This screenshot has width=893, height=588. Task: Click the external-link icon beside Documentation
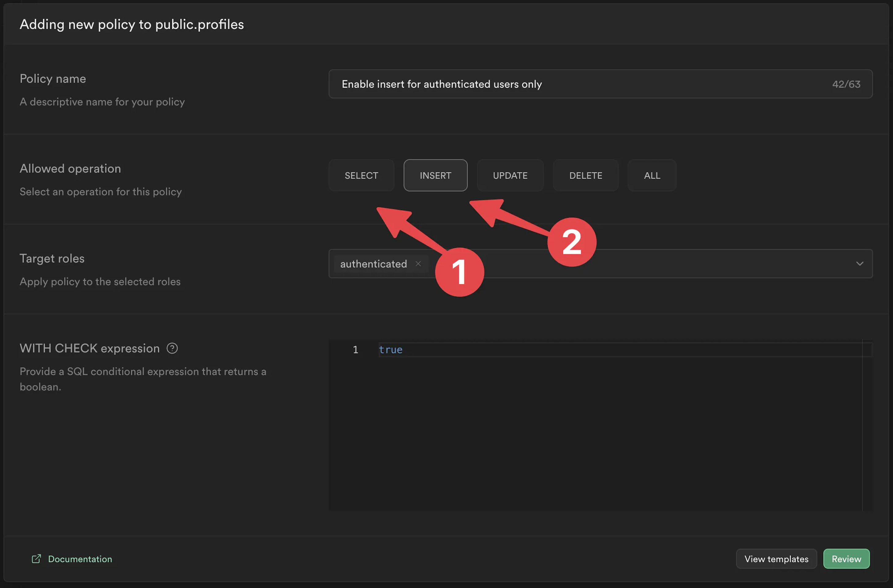[36, 559]
